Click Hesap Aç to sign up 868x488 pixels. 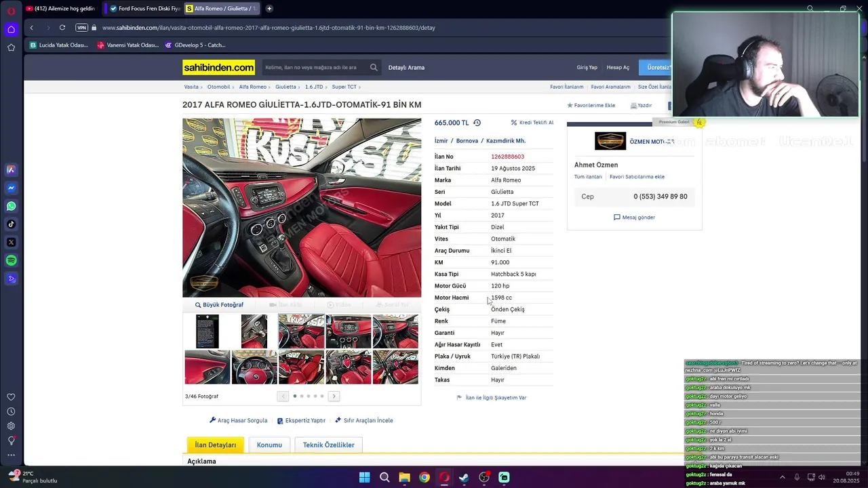618,68
